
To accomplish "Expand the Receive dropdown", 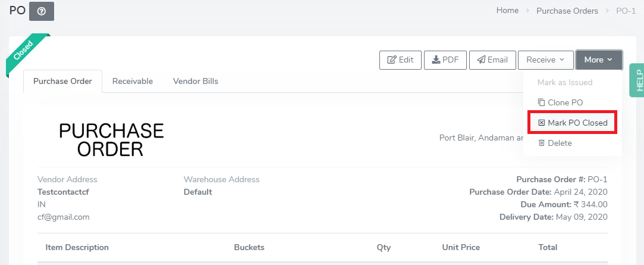I will 545,60.
